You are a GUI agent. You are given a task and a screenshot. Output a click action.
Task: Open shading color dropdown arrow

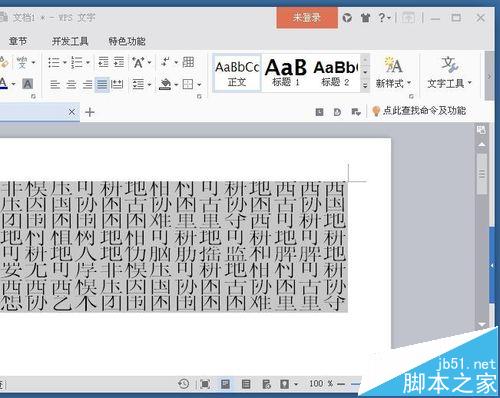coord(176,85)
